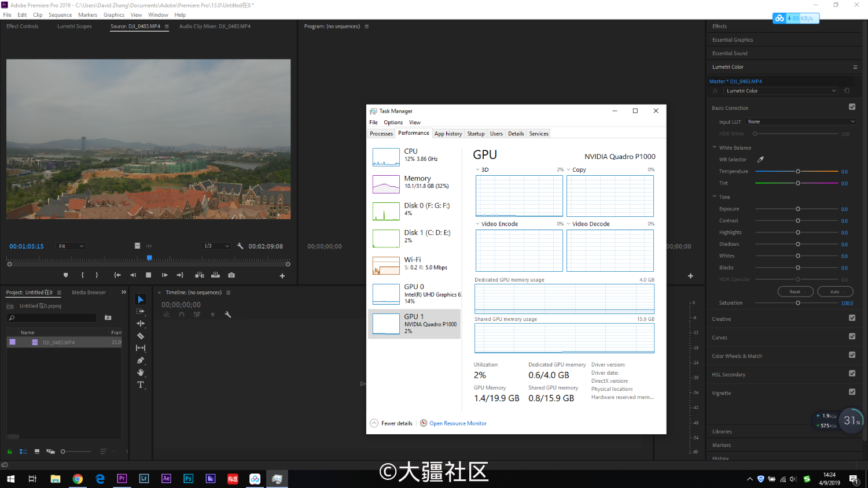Mark Out point in Source monitor
Image resolution: width=868 pixels, height=488 pixels.
pos(97,275)
